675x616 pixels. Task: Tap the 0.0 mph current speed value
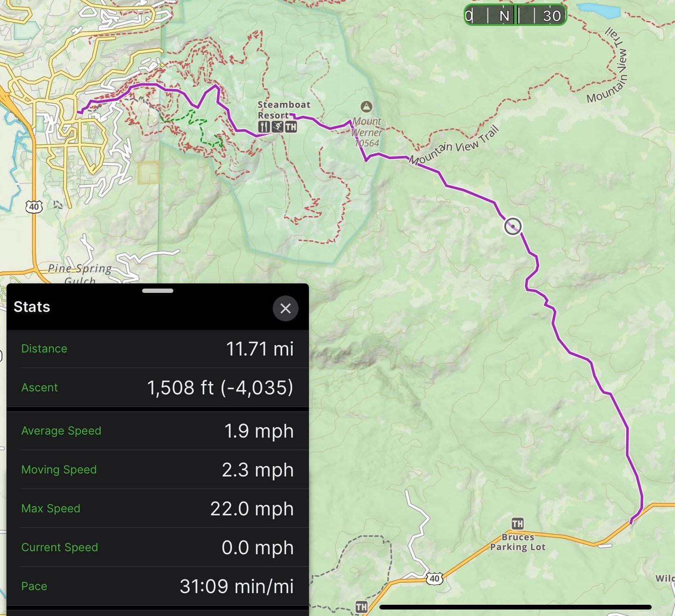[258, 548]
